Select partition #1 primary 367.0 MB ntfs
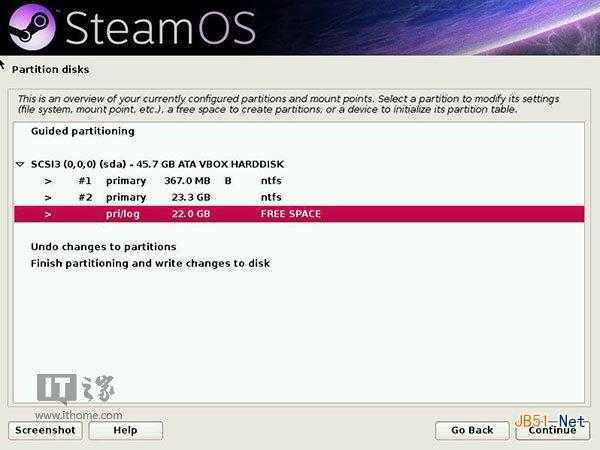 299,181
